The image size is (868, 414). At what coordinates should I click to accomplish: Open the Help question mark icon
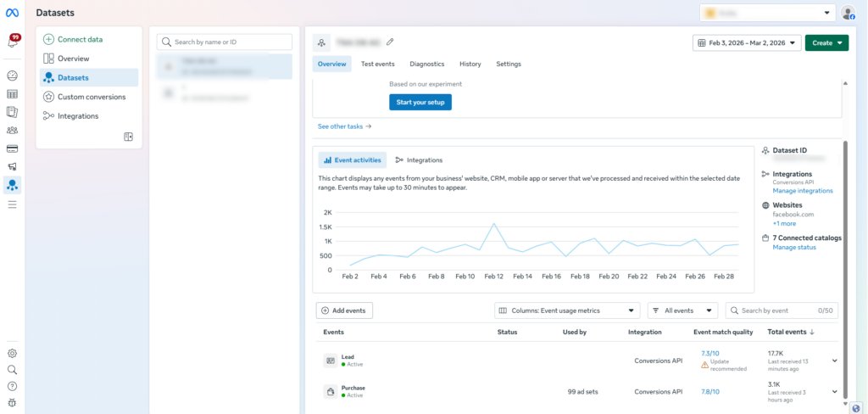coord(12,386)
